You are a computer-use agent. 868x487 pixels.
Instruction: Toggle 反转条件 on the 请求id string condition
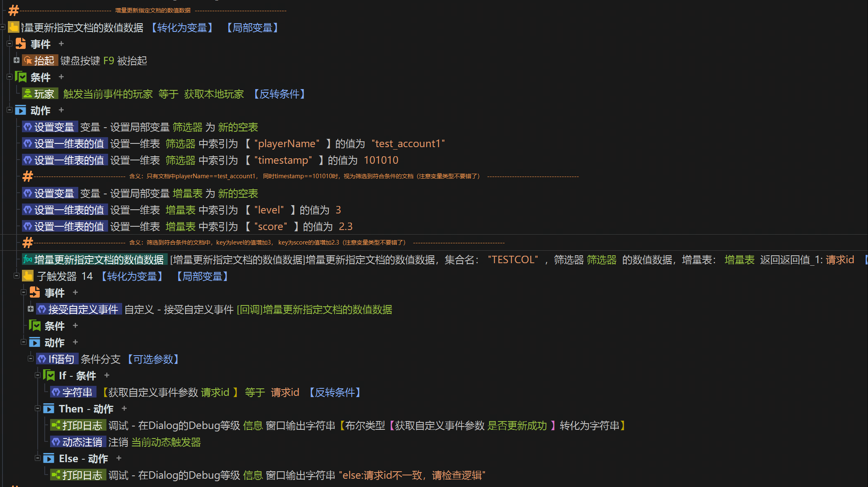[335, 393]
